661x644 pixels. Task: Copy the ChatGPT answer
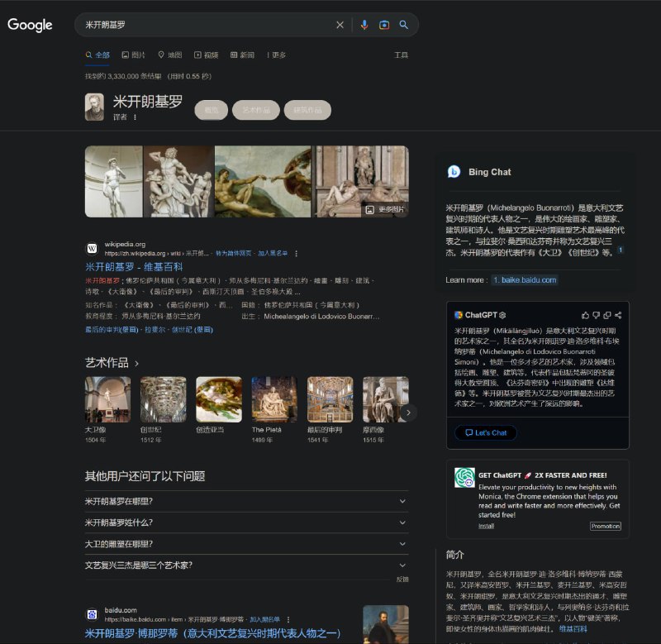(x=607, y=315)
